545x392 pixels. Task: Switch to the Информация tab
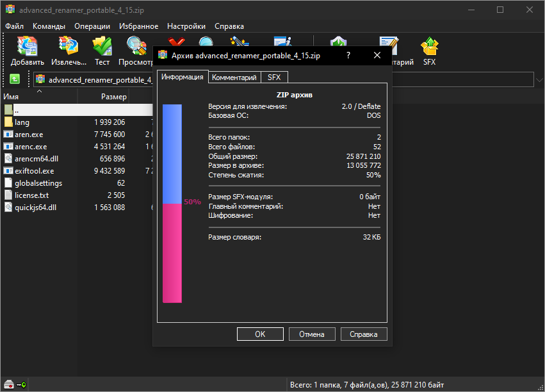pos(182,77)
